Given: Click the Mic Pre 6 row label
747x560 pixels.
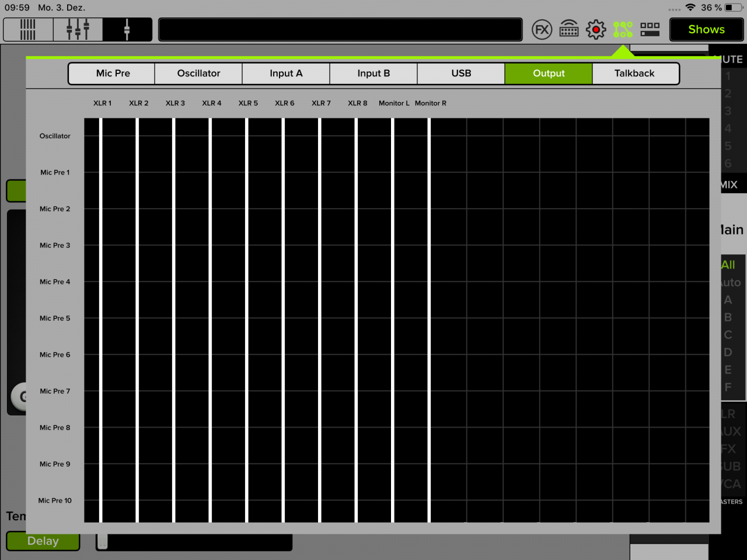Looking at the screenshot, I should [x=55, y=355].
